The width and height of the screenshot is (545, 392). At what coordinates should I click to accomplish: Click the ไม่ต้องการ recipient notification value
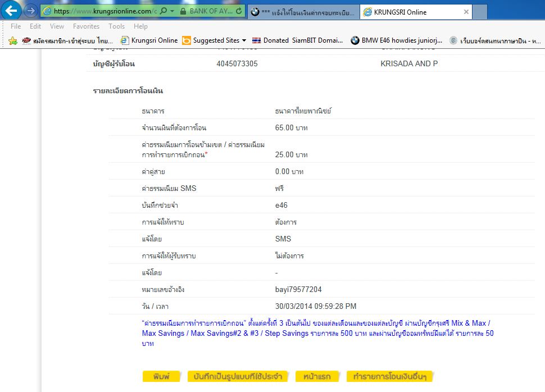click(289, 256)
